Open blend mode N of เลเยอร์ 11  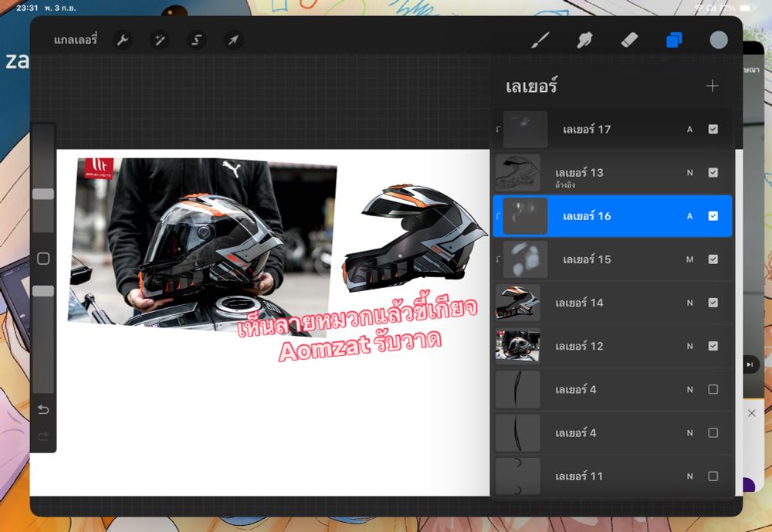click(689, 476)
